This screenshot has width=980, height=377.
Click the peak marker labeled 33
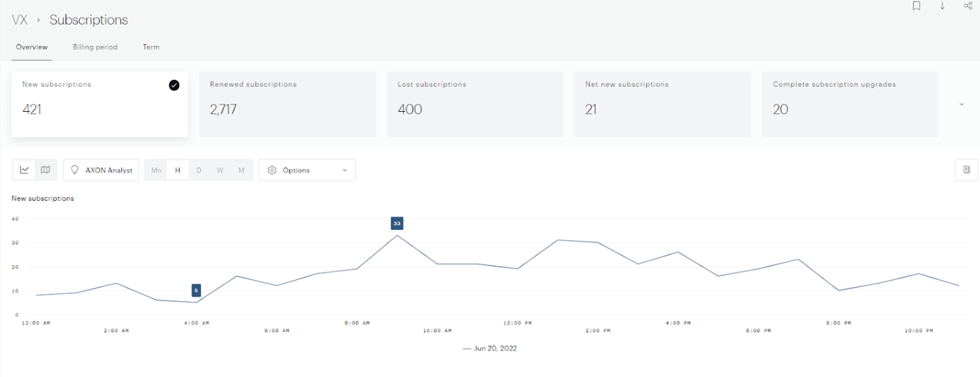click(x=397, y=224)
